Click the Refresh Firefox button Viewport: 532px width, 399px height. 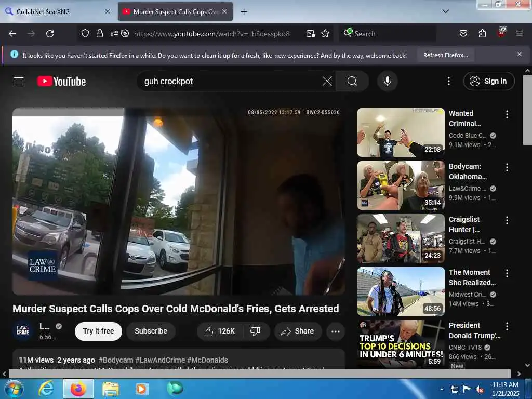pos(445,55)
